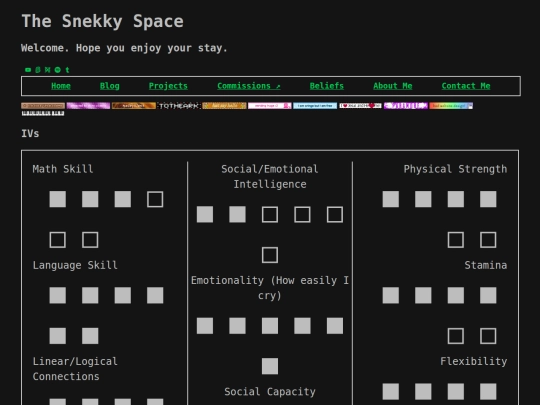Click the white badge with red hearts
540x405 pixels.
[360, 106]
